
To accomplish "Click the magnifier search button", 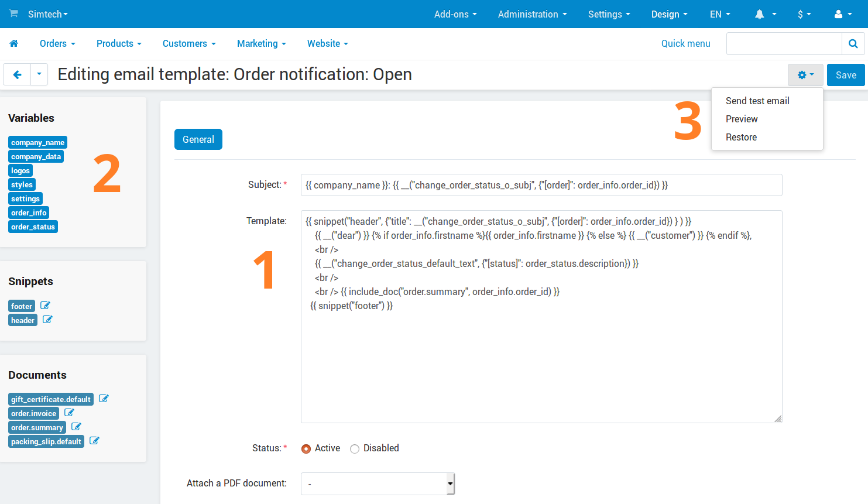I will point(853,43).
